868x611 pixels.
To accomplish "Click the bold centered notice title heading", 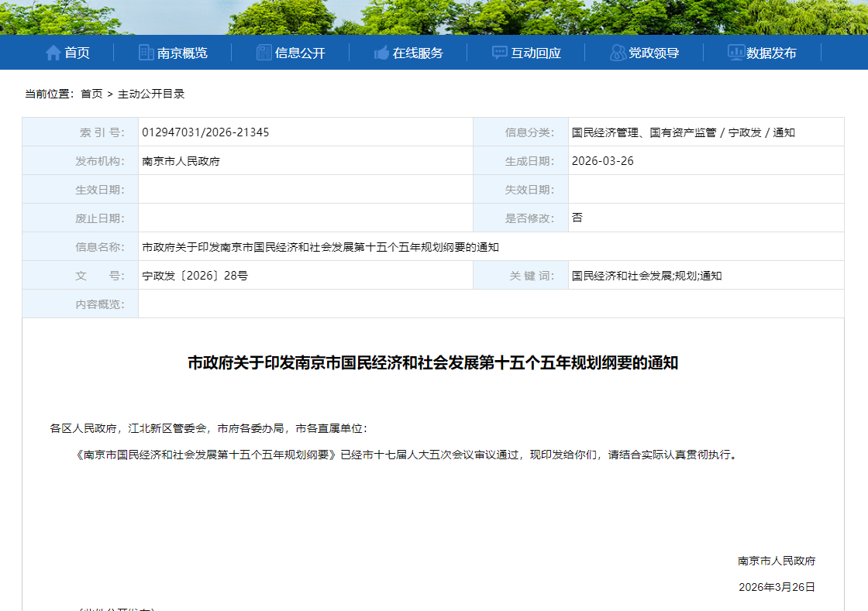I will tap(433, 362).
